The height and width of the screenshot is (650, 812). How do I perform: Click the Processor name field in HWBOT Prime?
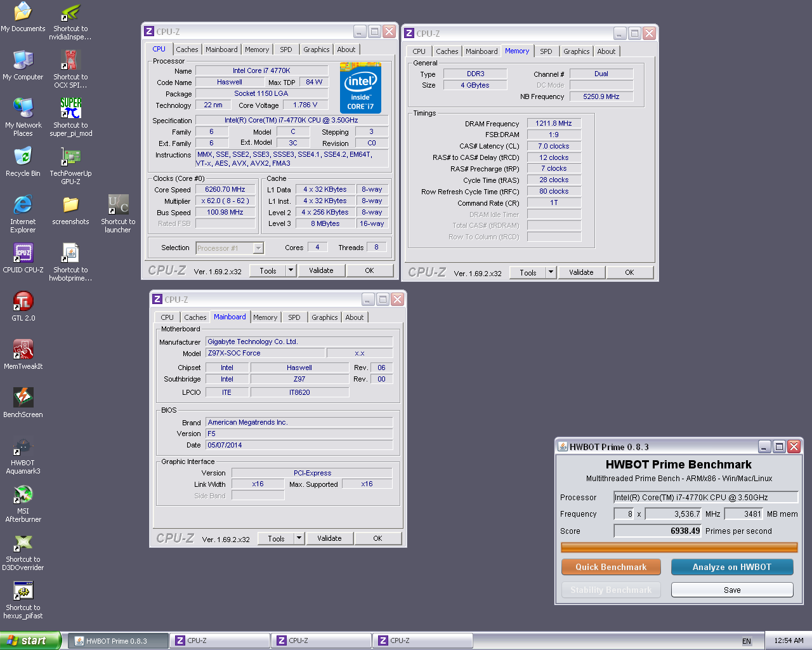point(705,497)
